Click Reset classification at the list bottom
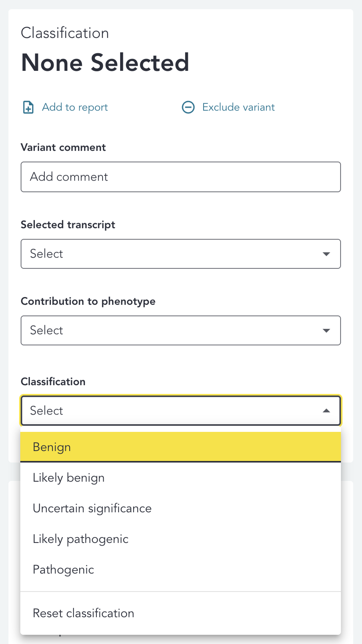Viewport: 362px width, 644px height. pos(83,613)
